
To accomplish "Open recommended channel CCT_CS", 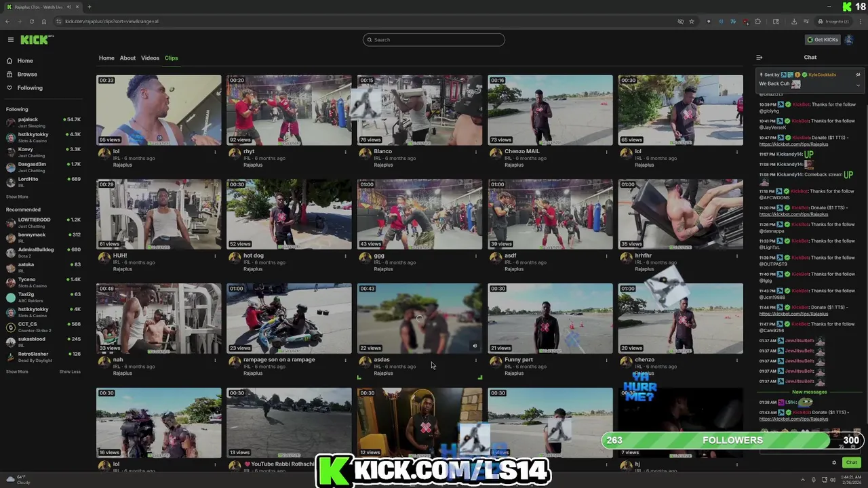I will click(x=43, y=327).
